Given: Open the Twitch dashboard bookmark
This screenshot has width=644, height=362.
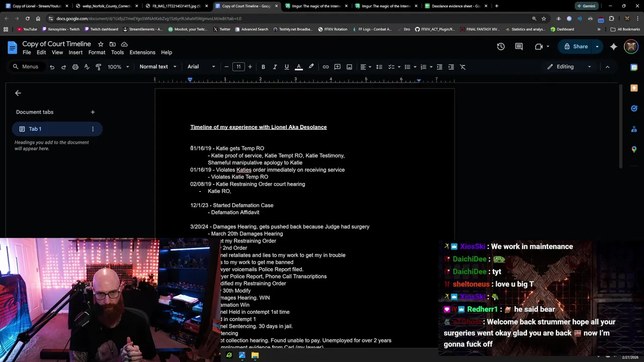Looking at the screenshot, I should pos(101,29).
